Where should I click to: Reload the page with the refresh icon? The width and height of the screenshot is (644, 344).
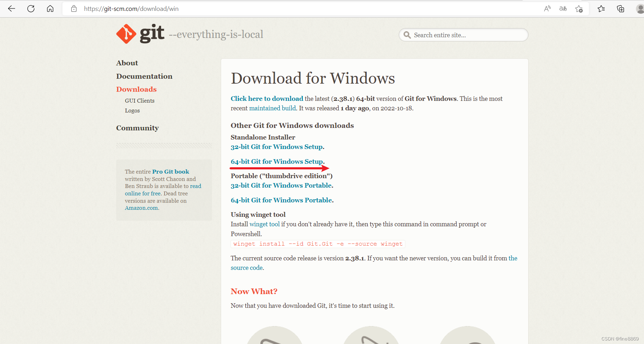(x=31, y=9)
